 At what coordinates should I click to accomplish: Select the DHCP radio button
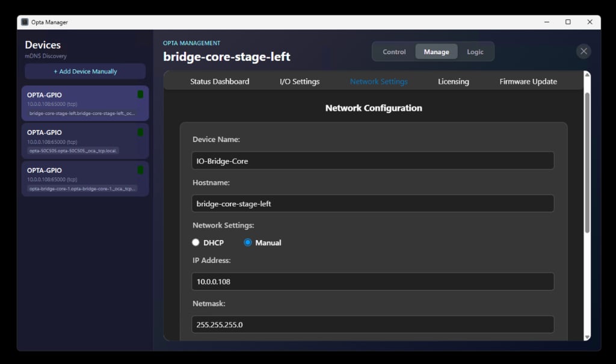tap(196, 242)
